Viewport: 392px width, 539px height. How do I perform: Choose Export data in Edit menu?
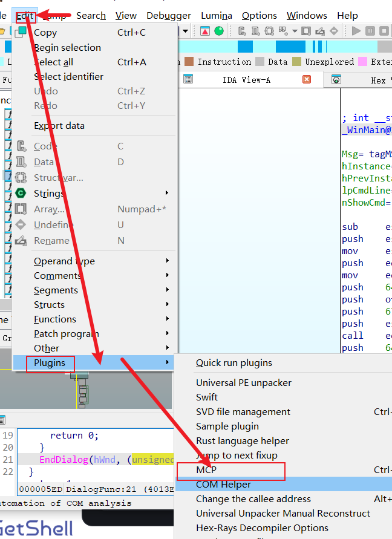tap(59, 126)
